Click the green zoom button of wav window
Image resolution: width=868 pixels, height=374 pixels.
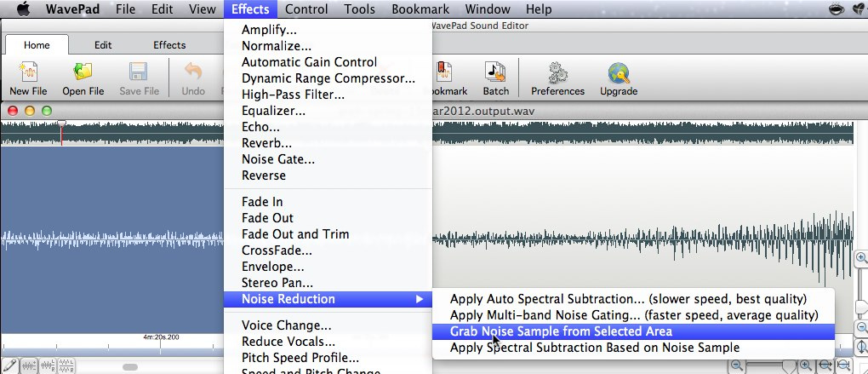[x=47, y=111]
